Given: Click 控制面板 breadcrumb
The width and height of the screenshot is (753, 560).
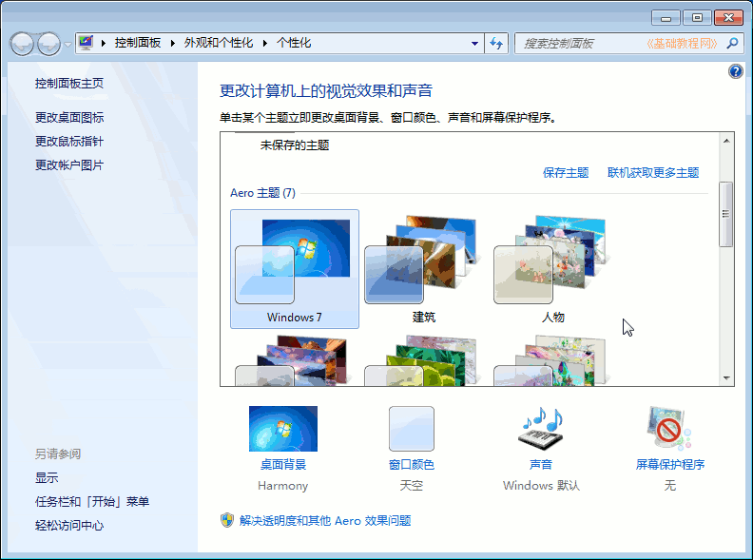Looking at the screenshot, I should [x=137, y=43].
